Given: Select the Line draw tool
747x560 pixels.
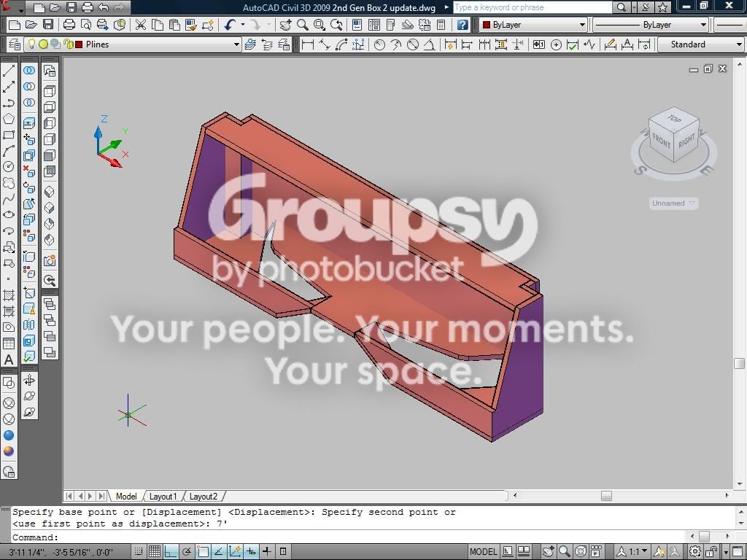Looking at the screenshot, I should (9, 71).
